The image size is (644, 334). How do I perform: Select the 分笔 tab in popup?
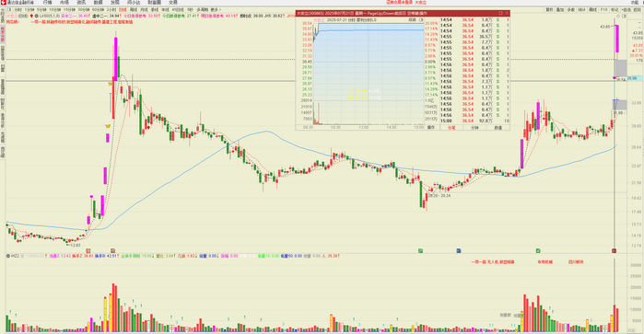451,128
